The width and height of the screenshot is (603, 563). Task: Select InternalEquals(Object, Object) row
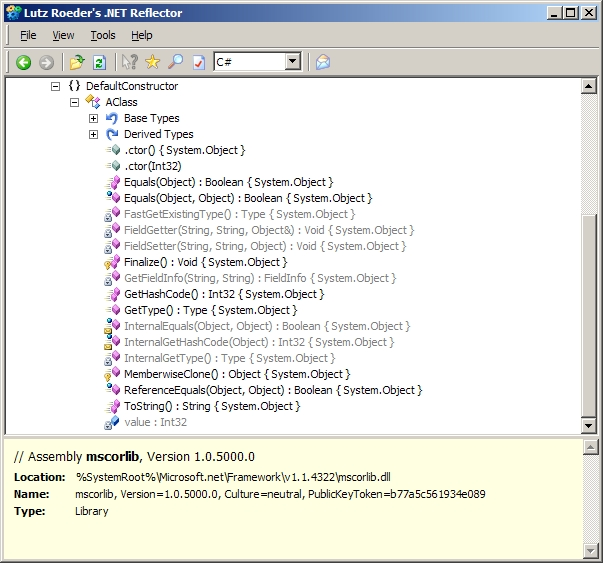[267, 326]
